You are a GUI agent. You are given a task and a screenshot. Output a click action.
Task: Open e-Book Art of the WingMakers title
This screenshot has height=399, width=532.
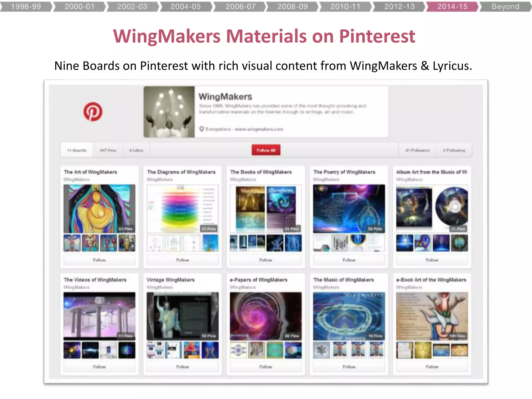point(431,280)
